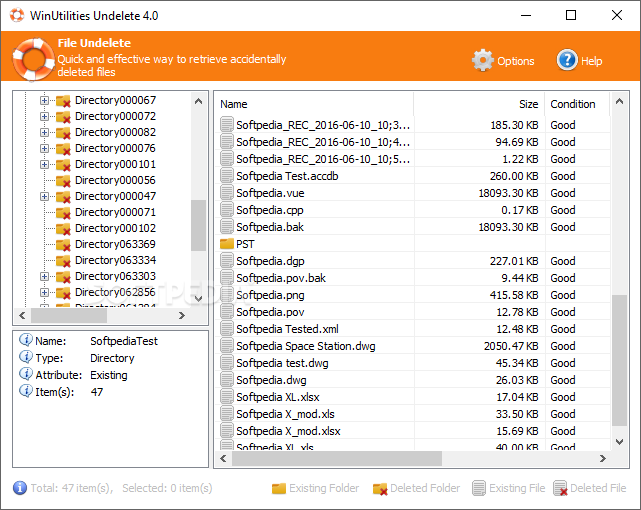The height and width of the screenshot is (510, 641).
Task: Click the deleted folder icon for Directory000071
Action: (63, 212)
